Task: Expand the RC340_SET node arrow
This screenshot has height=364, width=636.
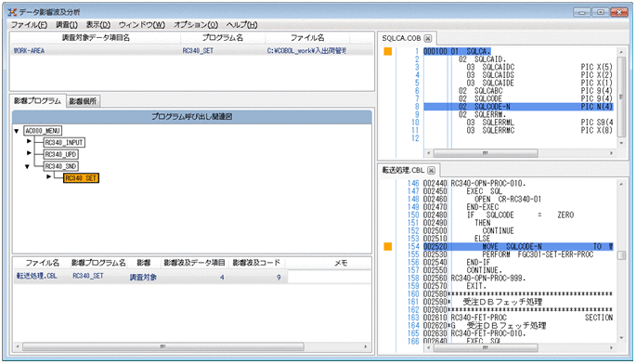Action: pyautogui.click(x=48, y=176)
